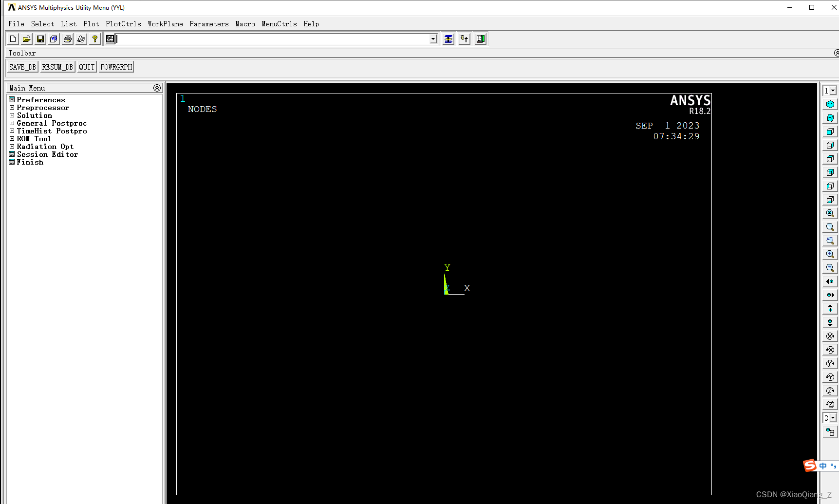The height and width of the screenshot is (504, 839).
Task: Click the Fit View magnifier icon
Action: pyautogui.click(x=830, y=213)
